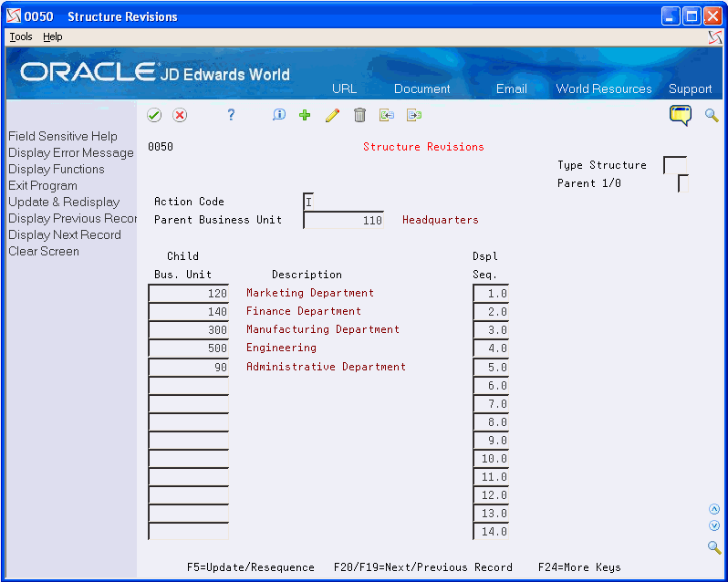Select Field Sensitive Help
728x582 pixels.
(63, 136)
